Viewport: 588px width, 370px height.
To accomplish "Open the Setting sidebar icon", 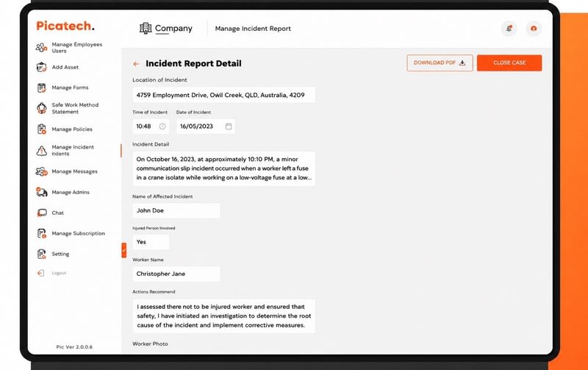I will tap(41, 254).
